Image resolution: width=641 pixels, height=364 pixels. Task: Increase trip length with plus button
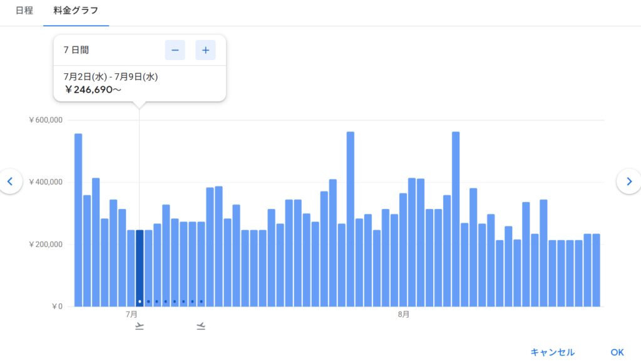point(205,50)
